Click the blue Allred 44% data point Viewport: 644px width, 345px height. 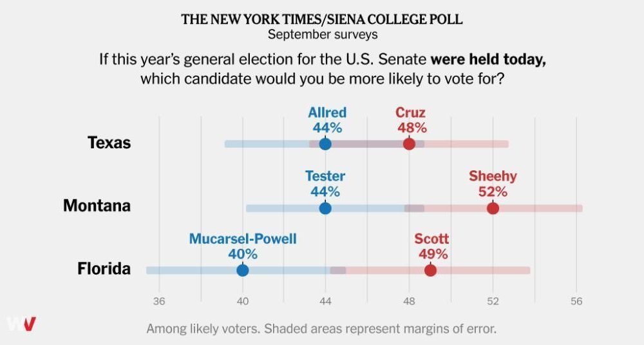click(x=325, y=144)
